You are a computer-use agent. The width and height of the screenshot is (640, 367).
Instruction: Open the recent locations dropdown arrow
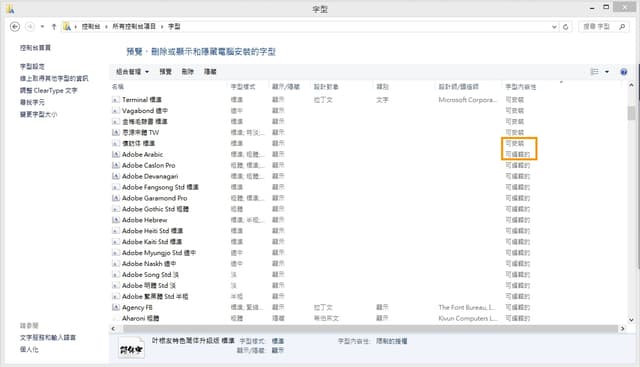pyautogui.click(x=42, y=27)
